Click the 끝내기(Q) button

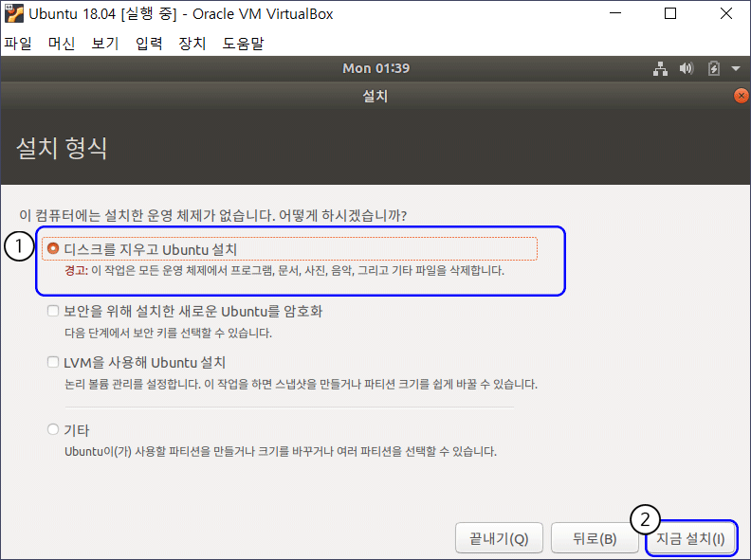pyautogui.click(x=499, y=538)
